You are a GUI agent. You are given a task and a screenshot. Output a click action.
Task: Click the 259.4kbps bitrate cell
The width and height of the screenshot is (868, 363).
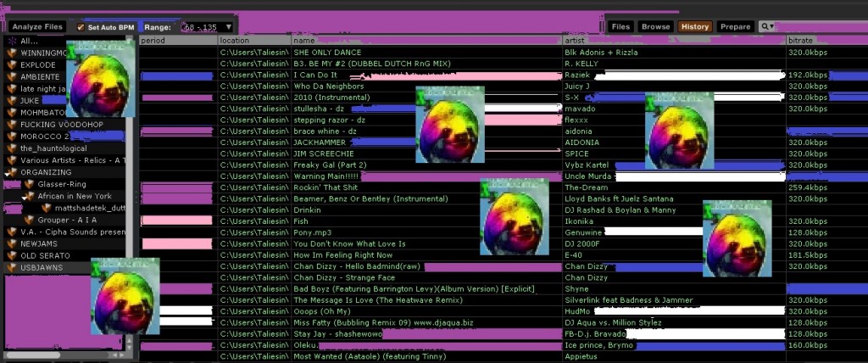[x=807, y=187]
